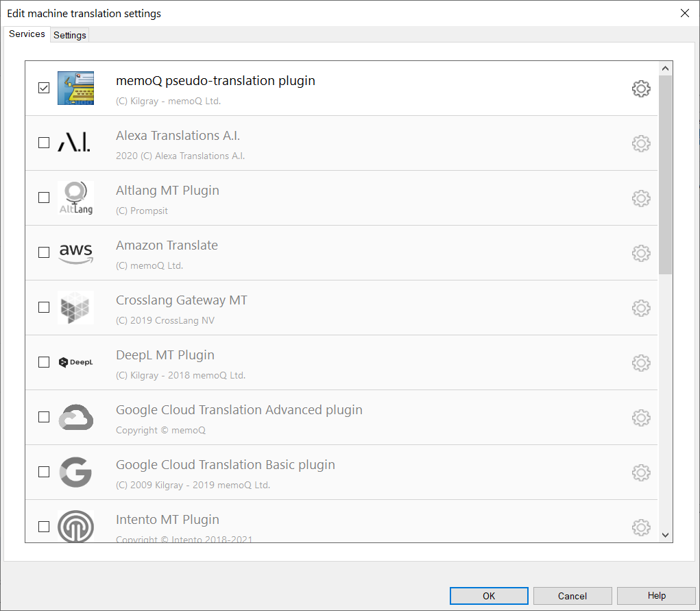The image size is (700, 611).
Task: Close the machine translation settings dialog
Action: (685, 13)
